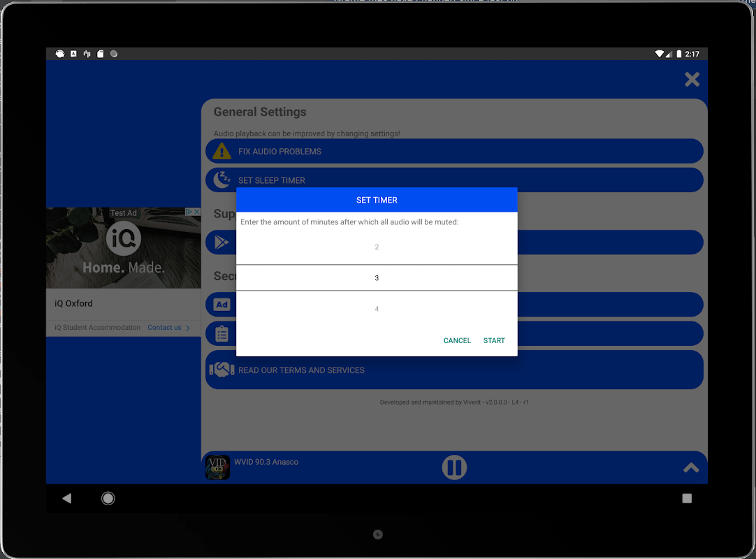Image resolution: width=756 pixels, height=559 pixels.
Task: Click the Ad settings icon
Action: [x=221, y=305]
